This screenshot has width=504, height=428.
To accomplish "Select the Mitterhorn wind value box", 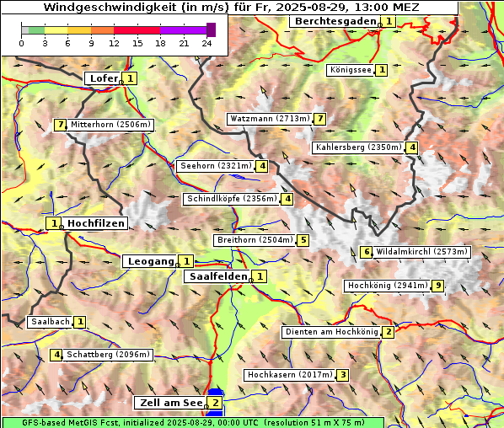I will pyautogui.click(x=60, y=125).
